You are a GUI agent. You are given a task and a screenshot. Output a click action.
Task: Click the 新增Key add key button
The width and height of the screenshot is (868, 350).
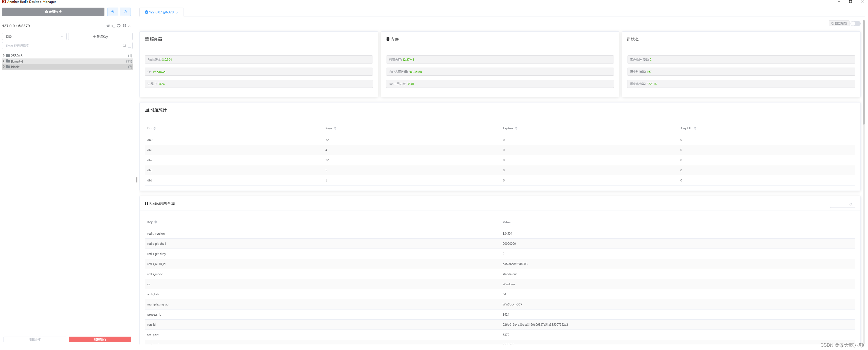click(x=100, y=36)
